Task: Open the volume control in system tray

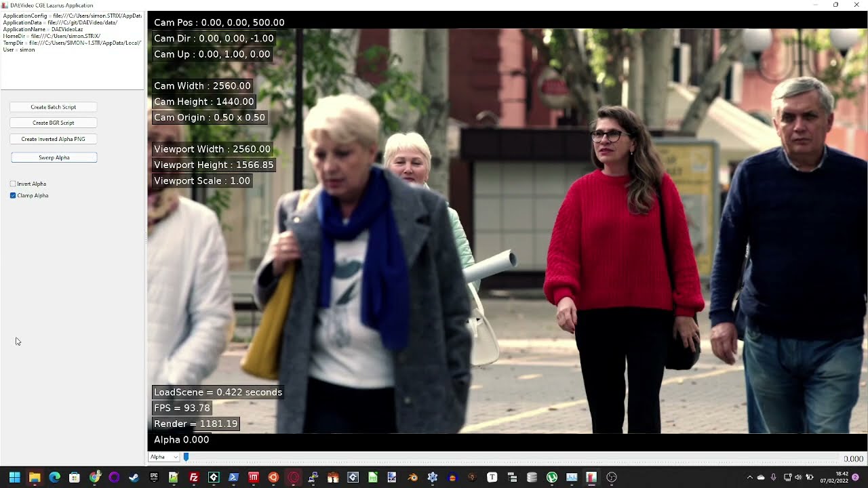Action: (797, 477)
